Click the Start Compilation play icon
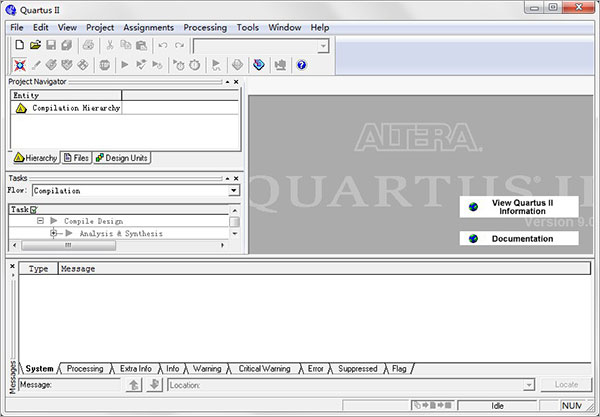The image size is (600, 417). pyautogui.click(x=125, y=65)
